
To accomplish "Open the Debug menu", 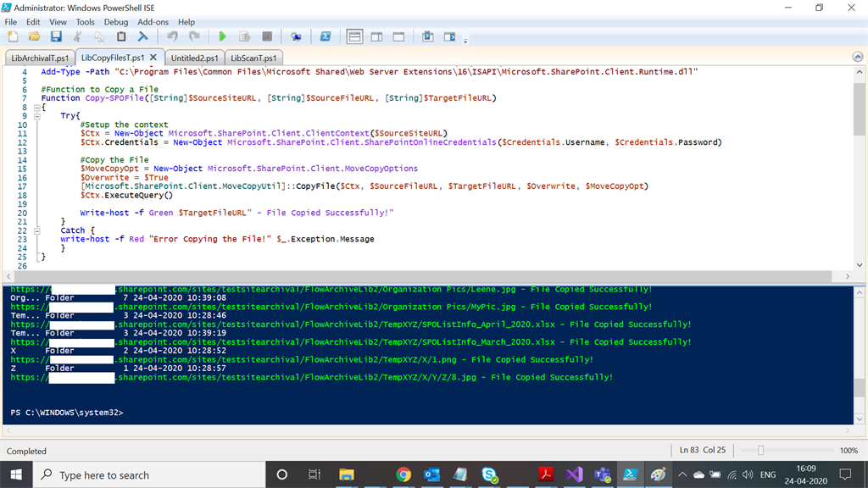I will tap(115, 22).
